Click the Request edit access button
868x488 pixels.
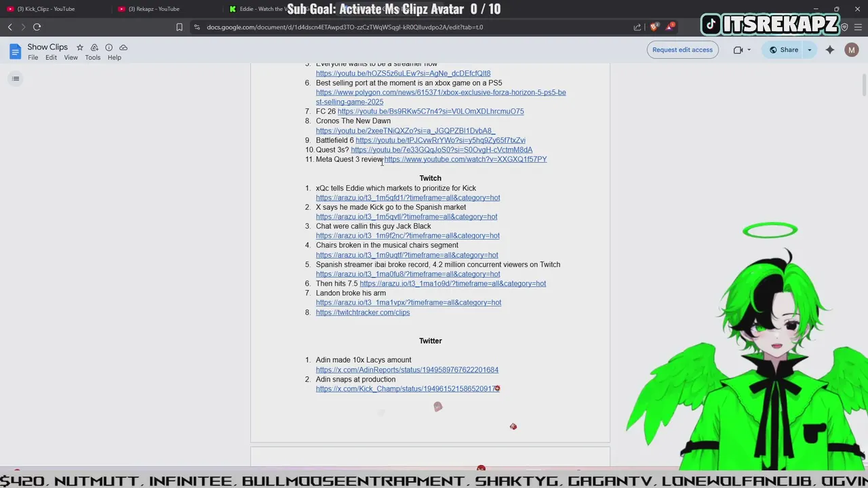682,49
